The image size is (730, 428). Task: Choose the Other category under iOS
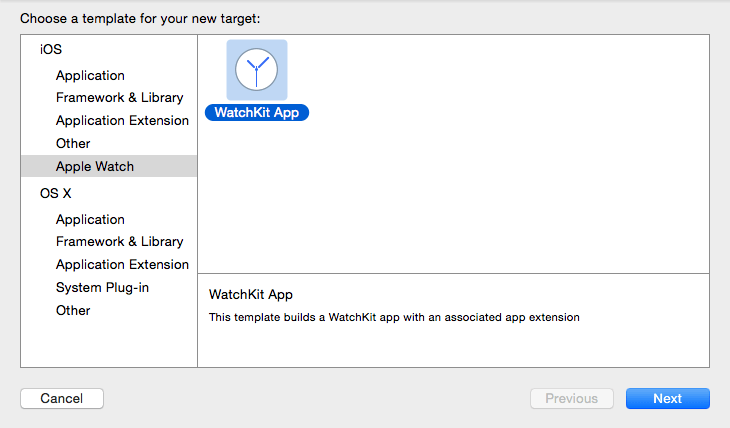click(73, 143)
